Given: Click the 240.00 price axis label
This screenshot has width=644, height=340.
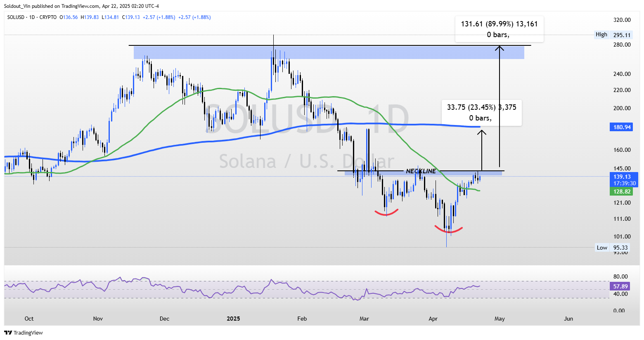Looking at the screenshot, I should pos(622,74).
